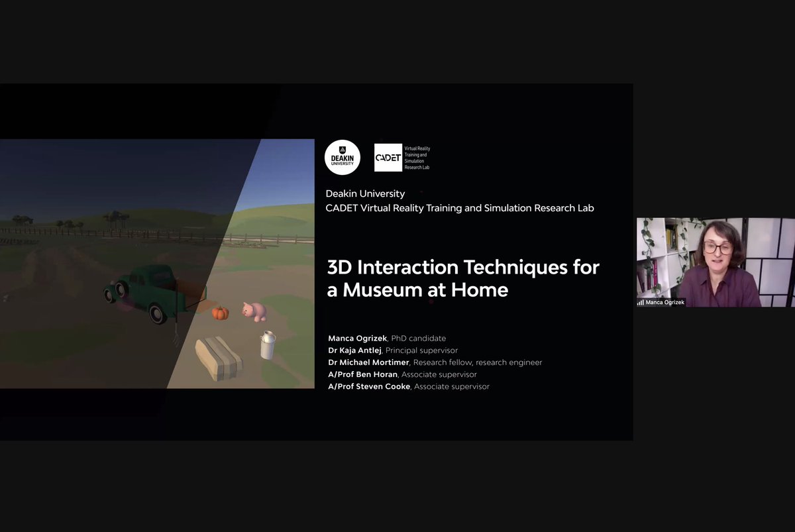Click the Manca Ogrizek name label on video

tap(665, 302)
